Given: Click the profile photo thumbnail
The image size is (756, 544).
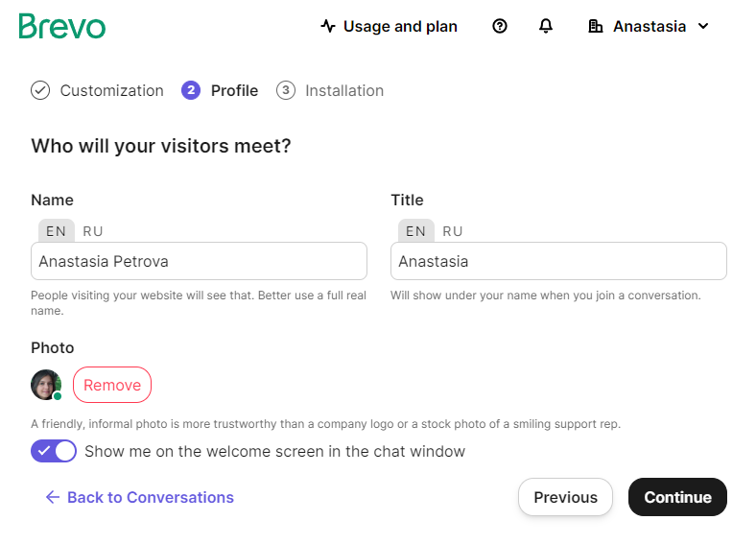Looking at the screenshot, I should tap(46, 385).
